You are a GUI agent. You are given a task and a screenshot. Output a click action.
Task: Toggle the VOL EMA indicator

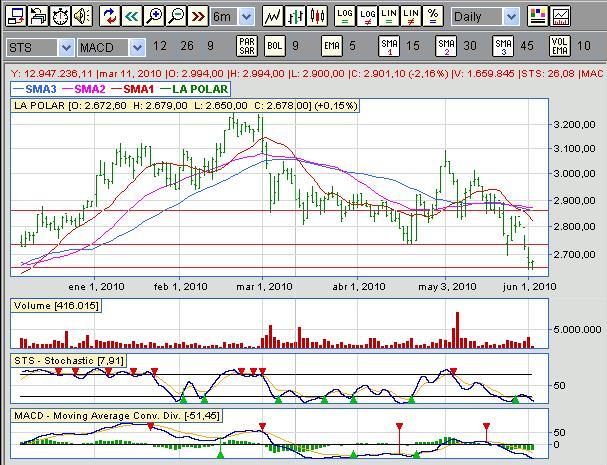pos(560,46)
